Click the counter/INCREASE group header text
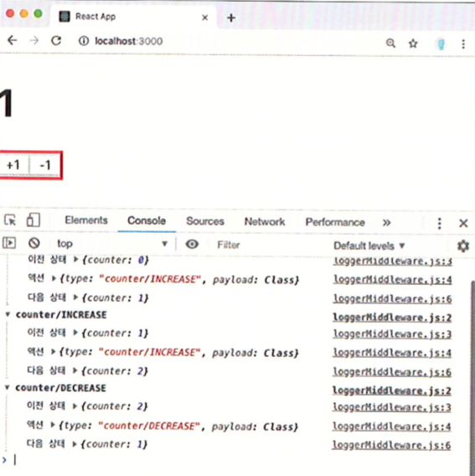Image resolution: width=475 pixels, height=476 pixels. [61, 315]
